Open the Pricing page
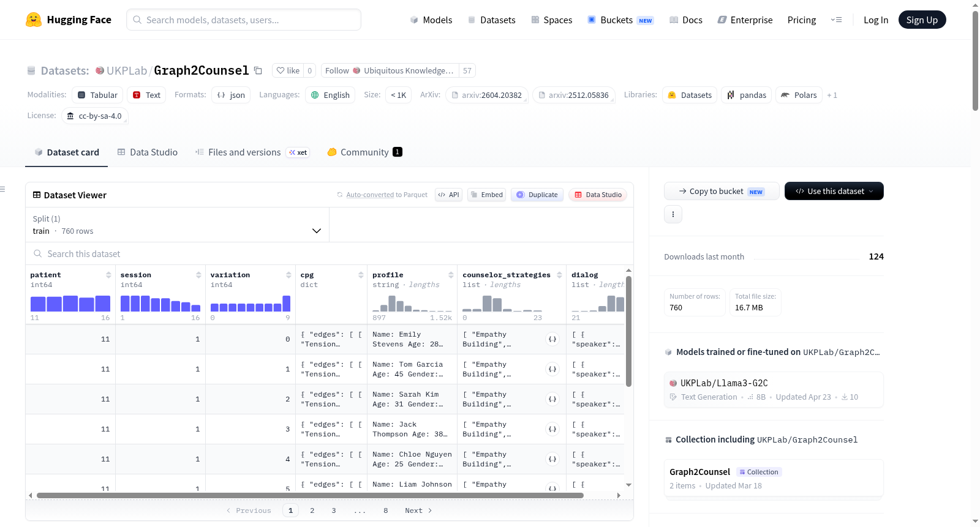The width and height of the screenshot is (980, 527). pyautogui.click(x=802, y=20)
